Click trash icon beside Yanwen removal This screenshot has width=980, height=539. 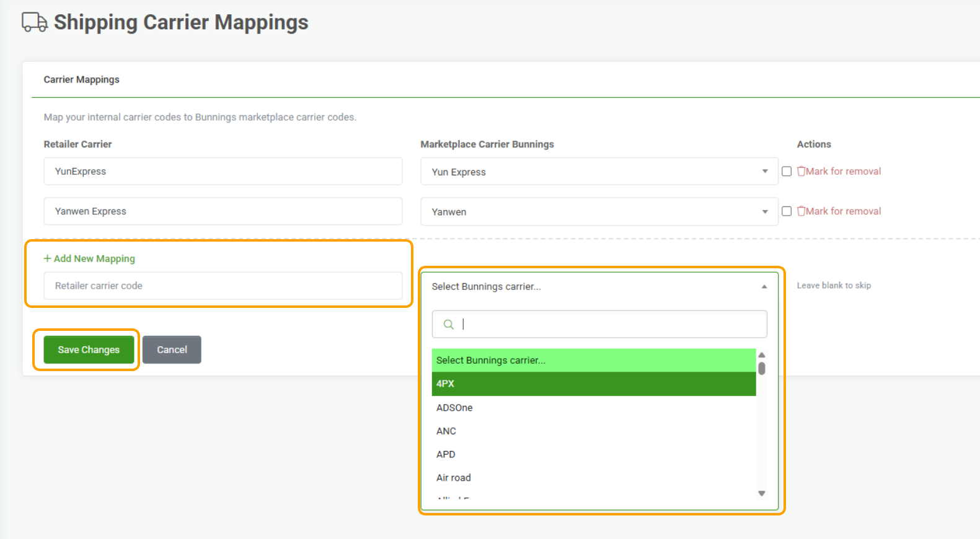tap(801, 211)
